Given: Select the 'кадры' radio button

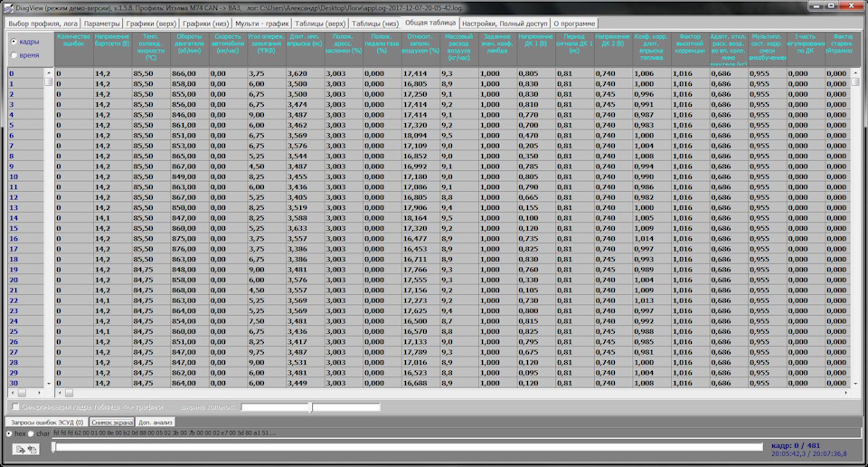Looking at the screenshot, I should click(x=13, y=42).
